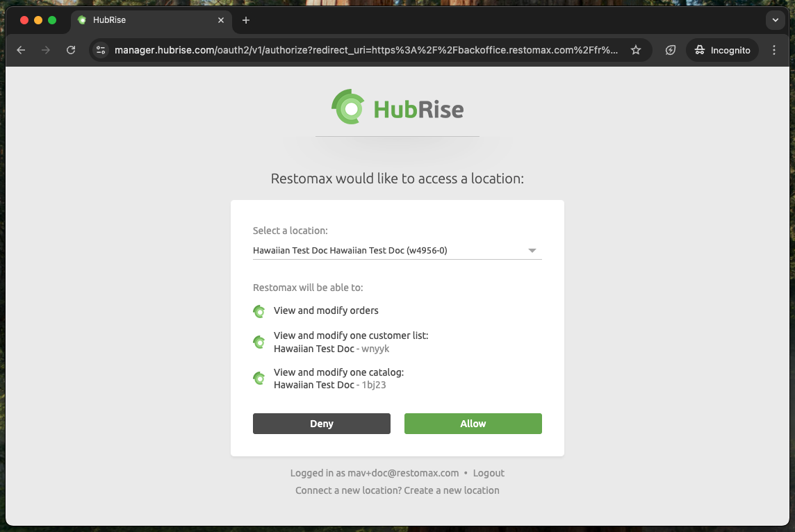Click the Logout link
The height and width of the screenshot is (532, 795).
click(x=489, y=473)
